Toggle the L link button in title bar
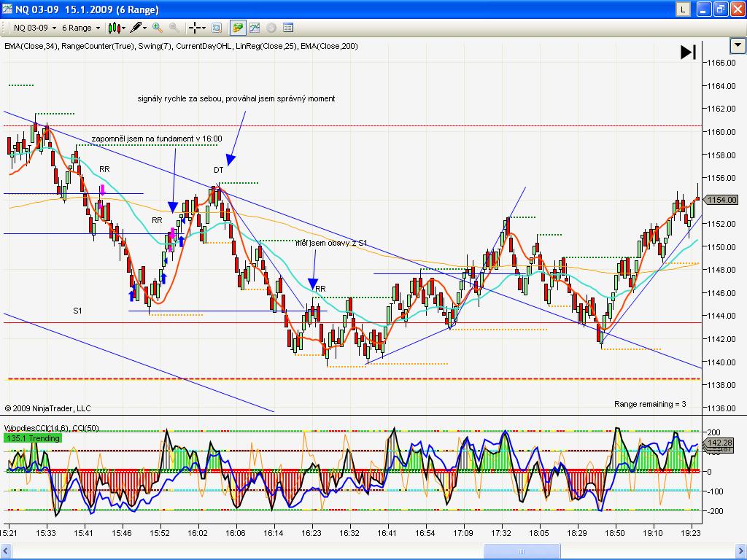The height and width of the screenshot is (560, 747). (682, 9)
